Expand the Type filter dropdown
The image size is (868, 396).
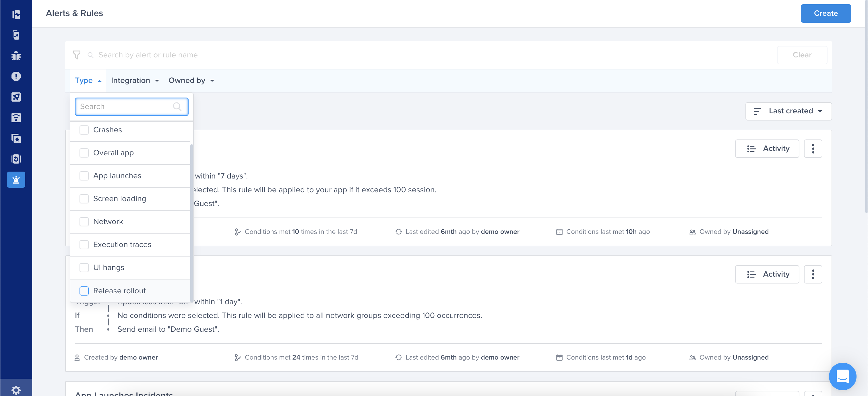point(88,80)
